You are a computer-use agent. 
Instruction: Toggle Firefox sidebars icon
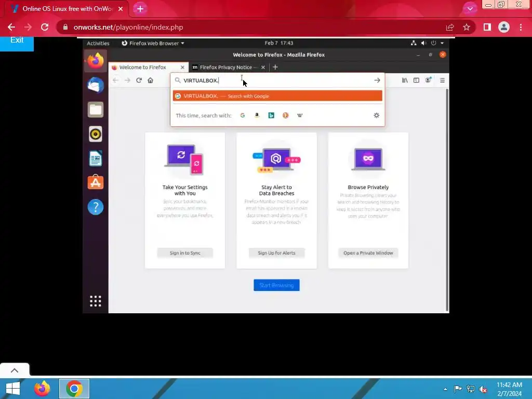pyautogui.click(x=416, y=81)
